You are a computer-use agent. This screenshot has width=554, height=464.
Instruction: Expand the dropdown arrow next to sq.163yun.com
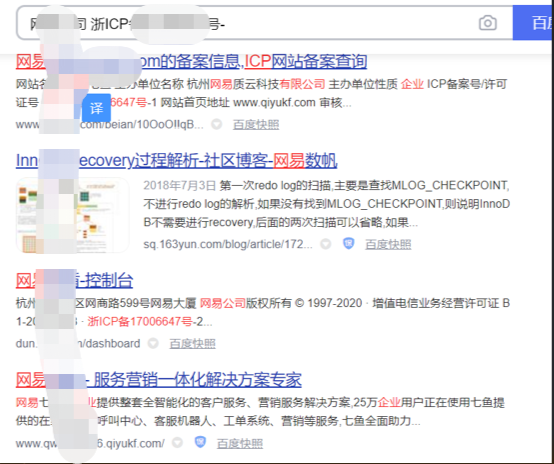click(x=326, y=244)
